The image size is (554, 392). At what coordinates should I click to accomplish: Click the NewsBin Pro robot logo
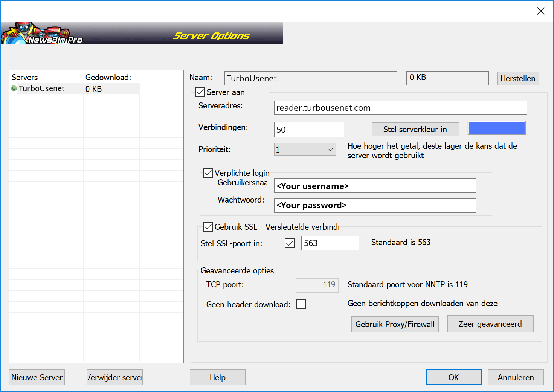click(x=41, y=33)
